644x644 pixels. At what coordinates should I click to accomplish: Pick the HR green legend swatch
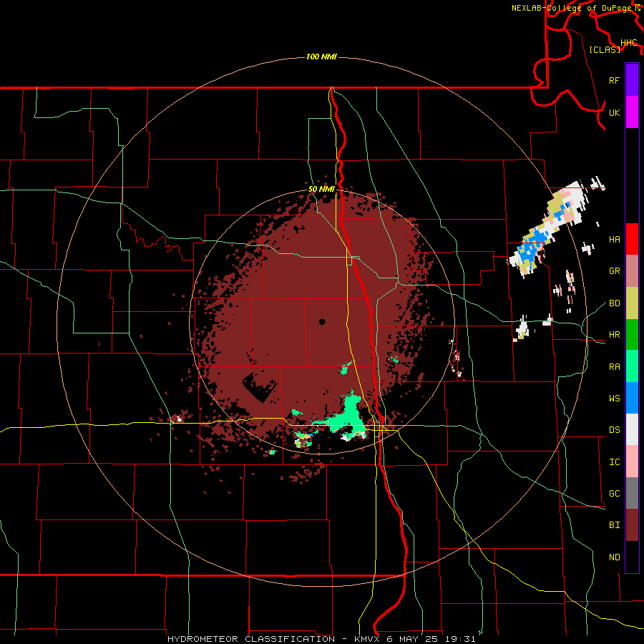pyautogui.click(x=632, y=335)
